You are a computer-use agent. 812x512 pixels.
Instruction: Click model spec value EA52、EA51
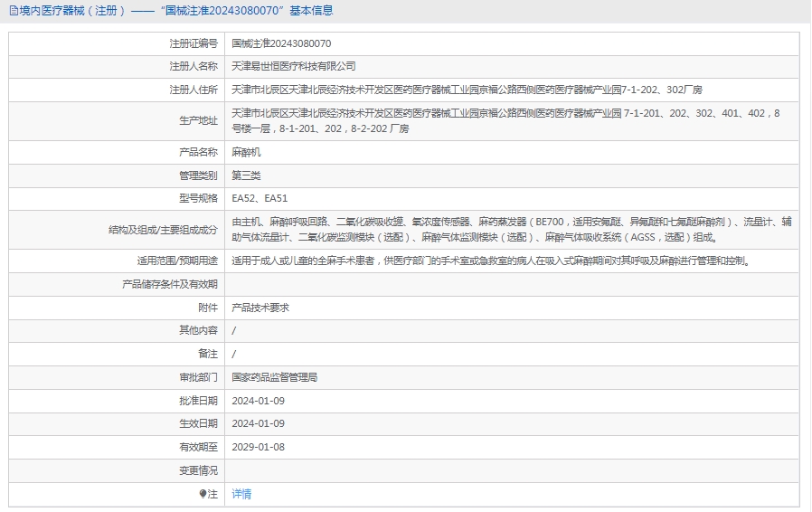click(260, 198)
